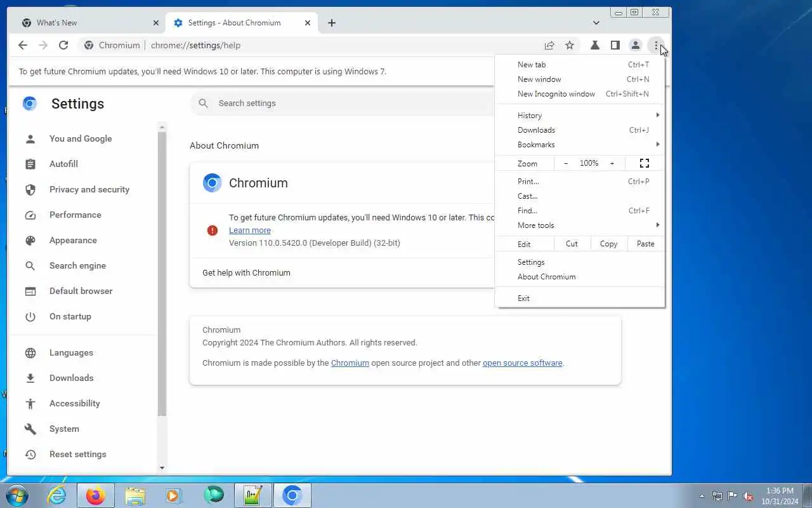The width and height of the screenshot is (812, 508).
Task: Expand the Bookmarks submenu
Action: (x=580, y=144)
